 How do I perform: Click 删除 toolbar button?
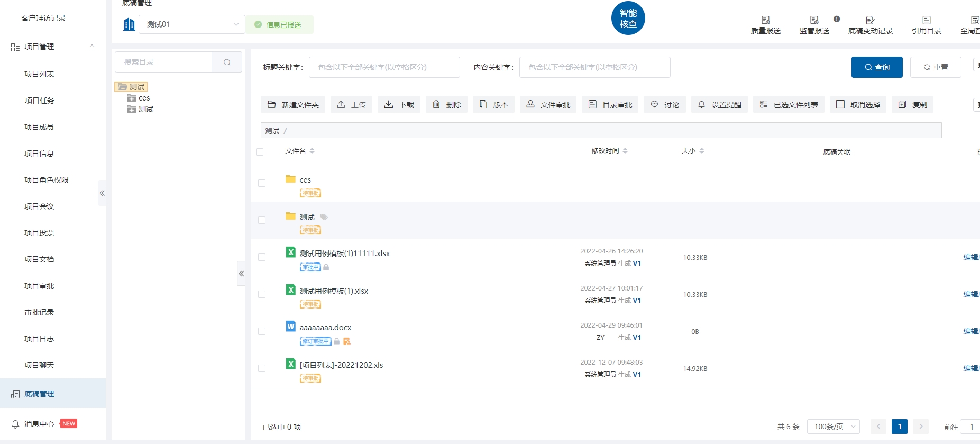point(446,105)
